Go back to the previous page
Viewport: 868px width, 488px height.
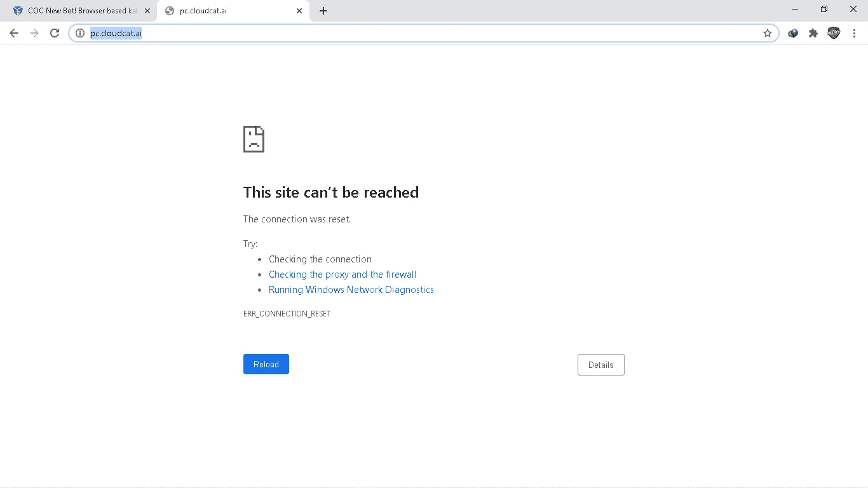click(14, 33)
